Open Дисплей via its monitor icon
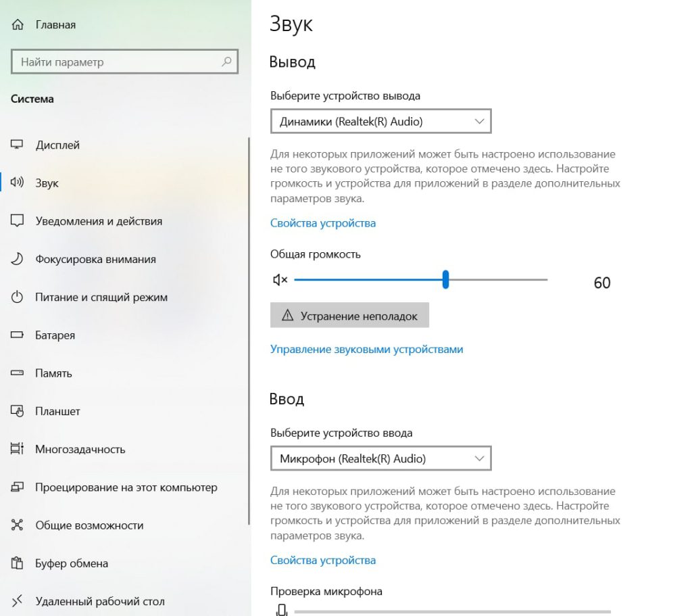 [17, 145]
